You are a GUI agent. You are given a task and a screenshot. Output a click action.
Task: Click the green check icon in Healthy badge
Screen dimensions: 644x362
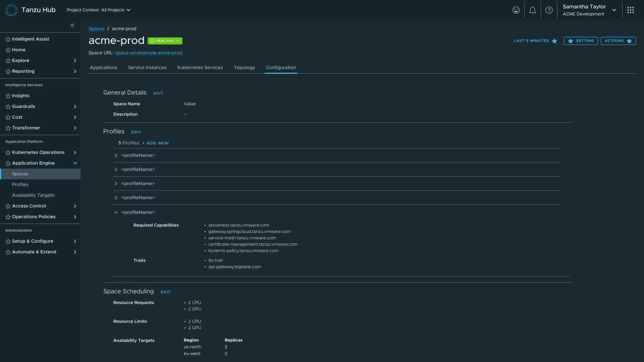153,41
